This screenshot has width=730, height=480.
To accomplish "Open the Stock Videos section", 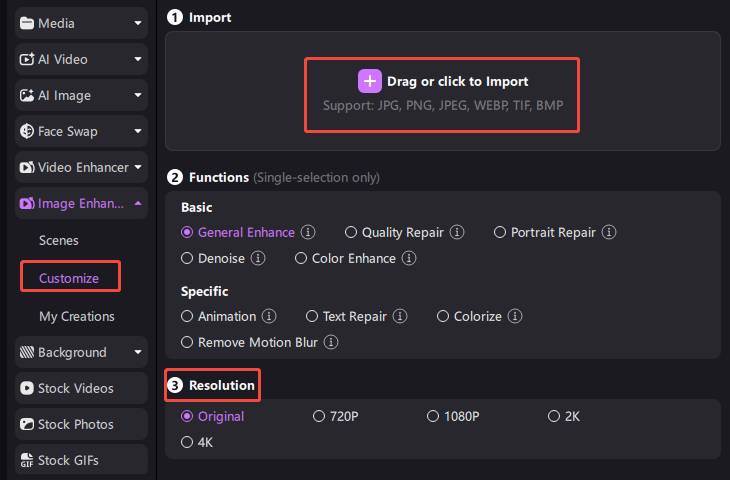I will coord(81,388).
